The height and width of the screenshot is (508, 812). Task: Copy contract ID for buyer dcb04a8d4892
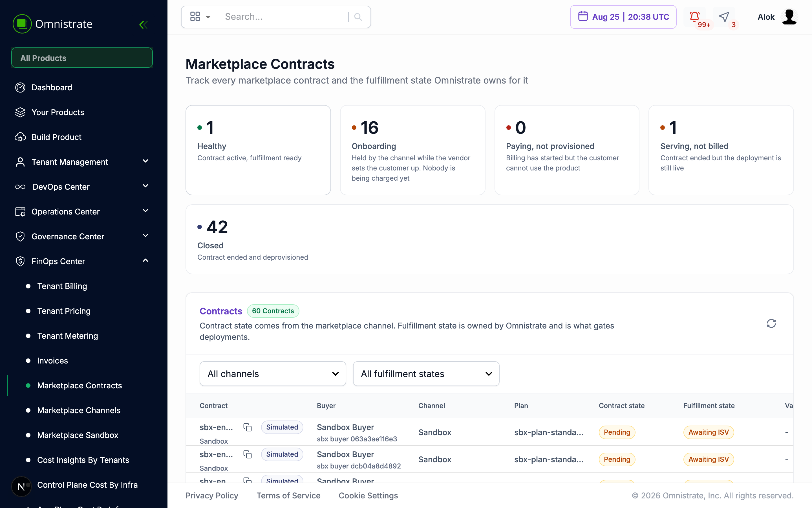[248, 454]
